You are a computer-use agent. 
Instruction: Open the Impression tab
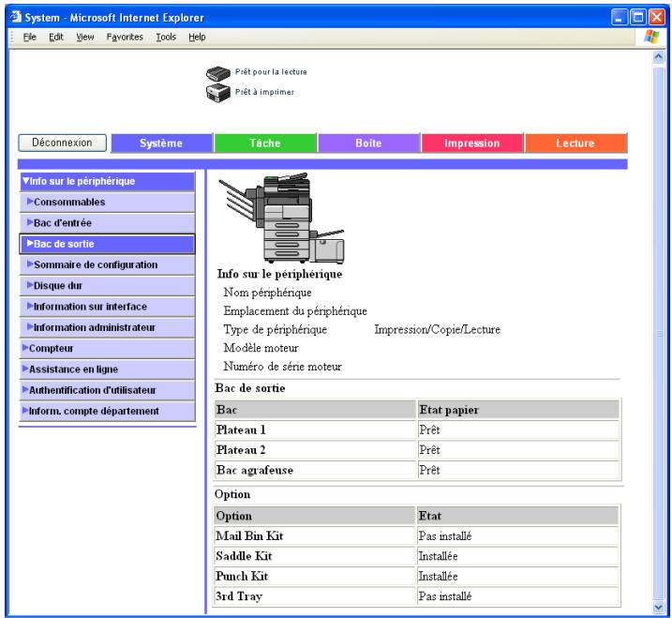(472, 143)
